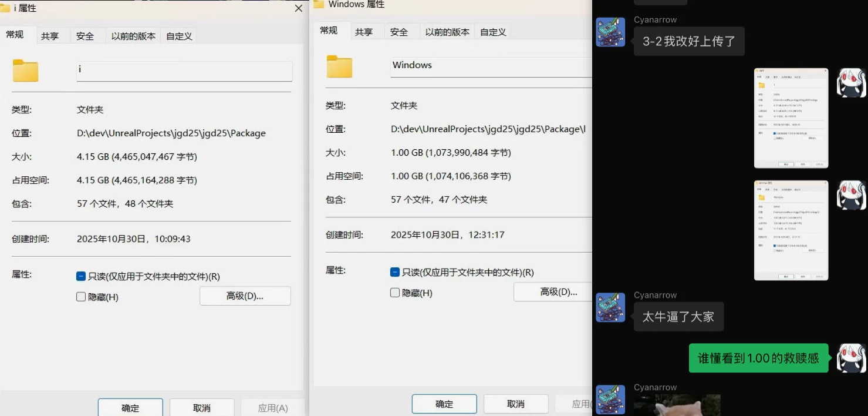This screenshot has width=868, height=416.
Task: Enable 隐藏(H) checkbox in the i properties dialog
Action: click(81, 297)
